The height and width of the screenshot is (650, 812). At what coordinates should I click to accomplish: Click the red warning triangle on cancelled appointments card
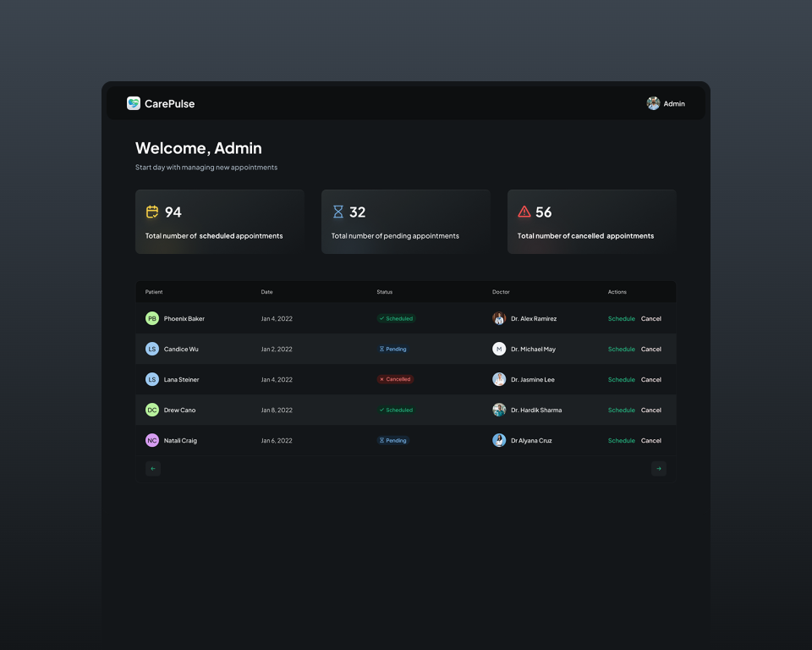[x=524, y=212]
